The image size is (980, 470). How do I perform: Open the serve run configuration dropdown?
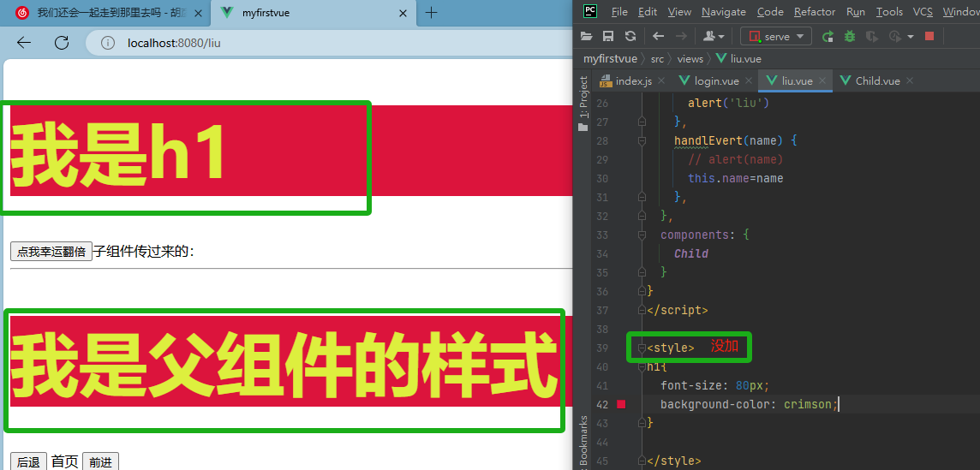(776, 36)
